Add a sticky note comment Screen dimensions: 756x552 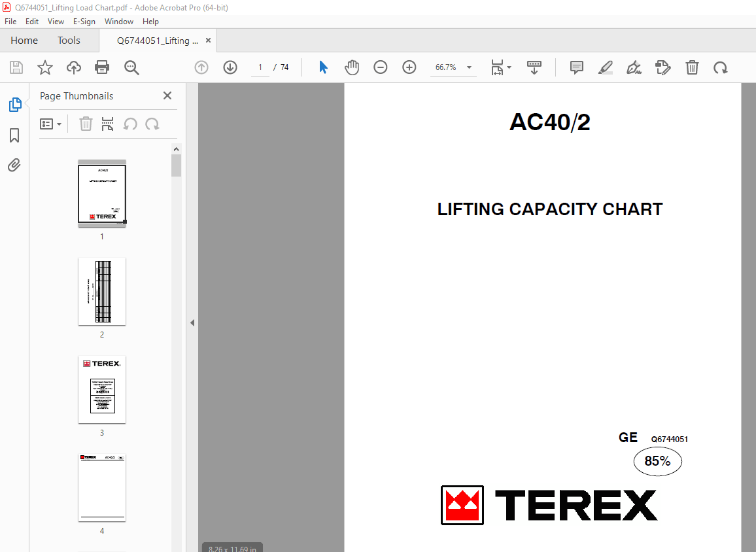576,67
